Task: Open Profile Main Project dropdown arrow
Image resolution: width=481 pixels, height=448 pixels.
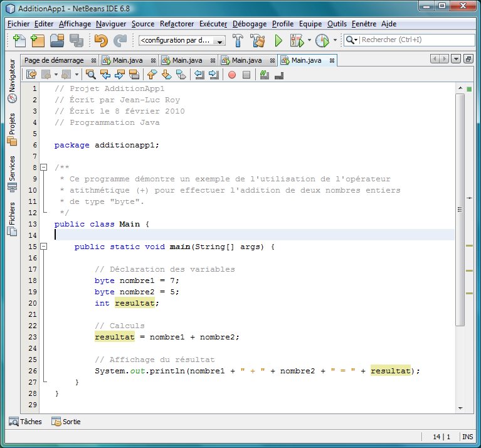Action: tap(335, 40)
